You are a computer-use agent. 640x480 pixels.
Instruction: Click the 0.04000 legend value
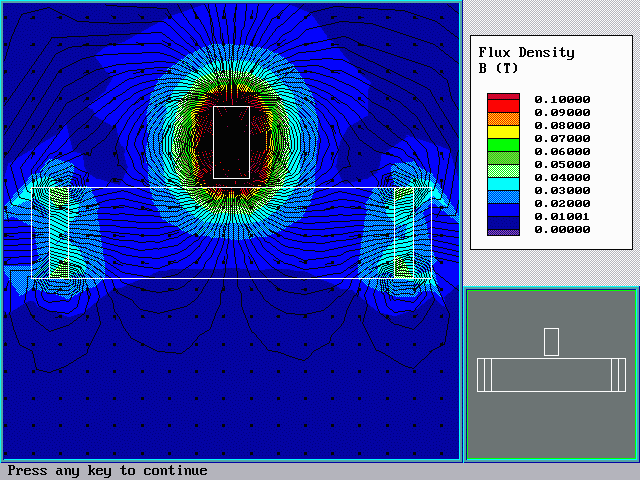pos(562,178)
